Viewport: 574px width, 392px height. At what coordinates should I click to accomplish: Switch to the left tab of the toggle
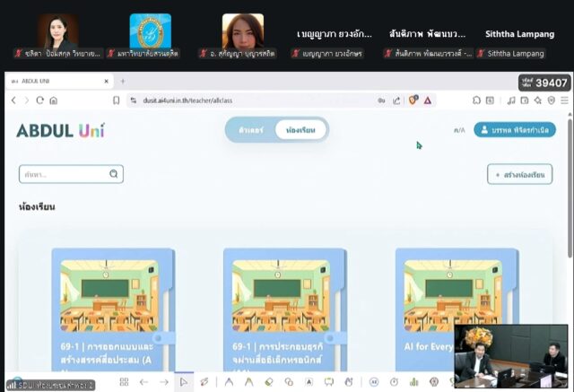pos(251,130)
